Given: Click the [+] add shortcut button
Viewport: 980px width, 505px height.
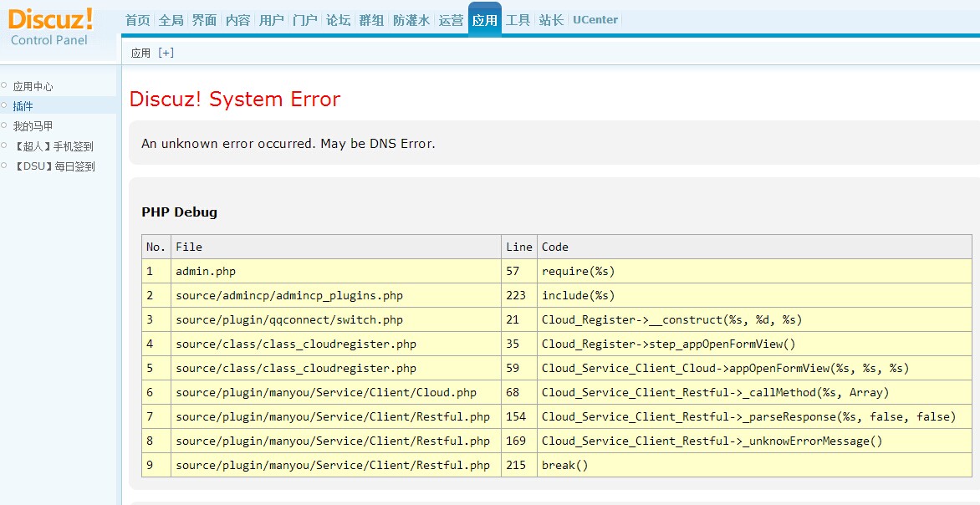Looking at the screenshot, I should [x=166, y=53].
